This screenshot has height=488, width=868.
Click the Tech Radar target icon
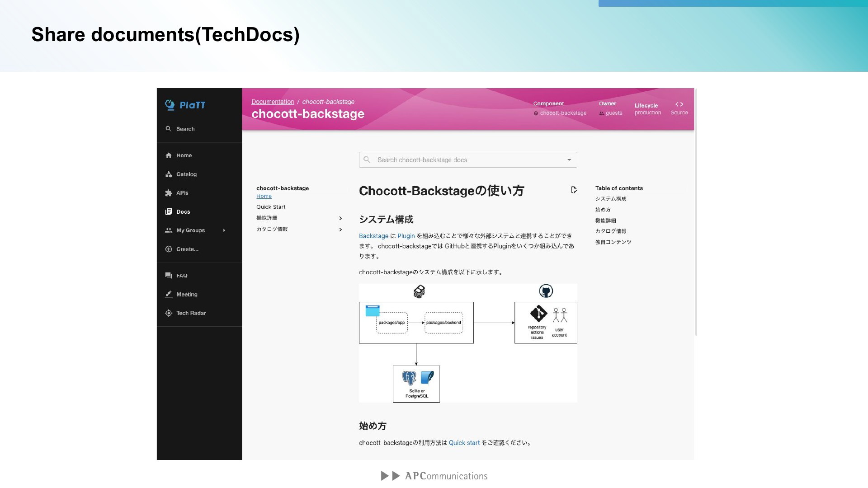169,313
